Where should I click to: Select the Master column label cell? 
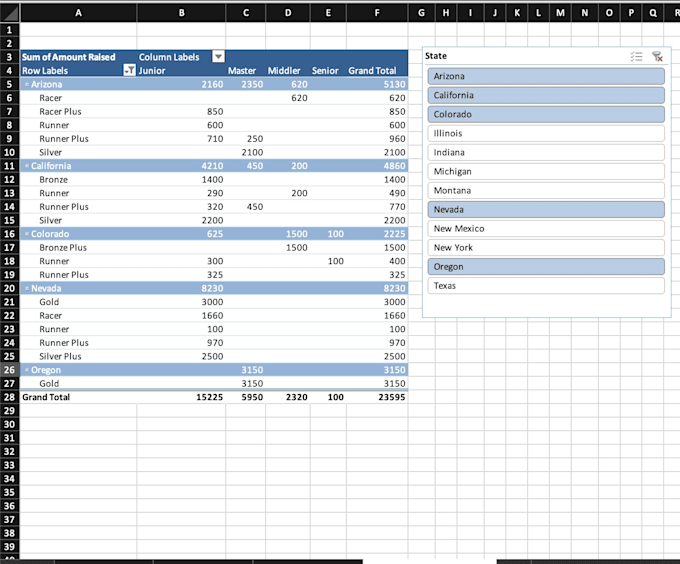(245, 70)
